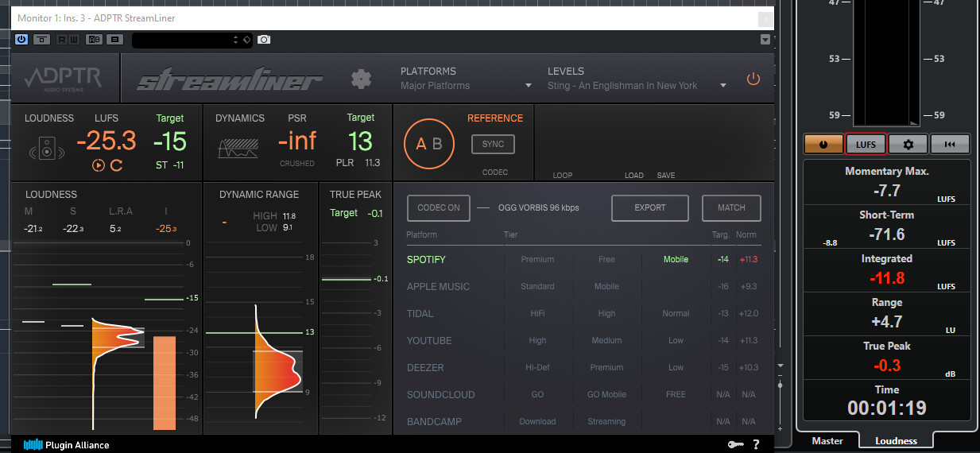Screen dimensions: 980x453
Task: Click the plugin window dropdown arrow
Action: click(765, 39)
